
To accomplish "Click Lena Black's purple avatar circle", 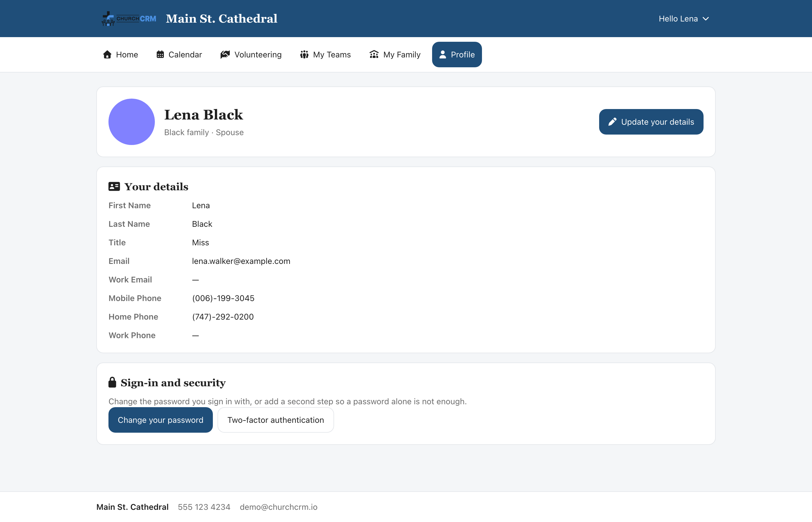I will click(131, 122).
